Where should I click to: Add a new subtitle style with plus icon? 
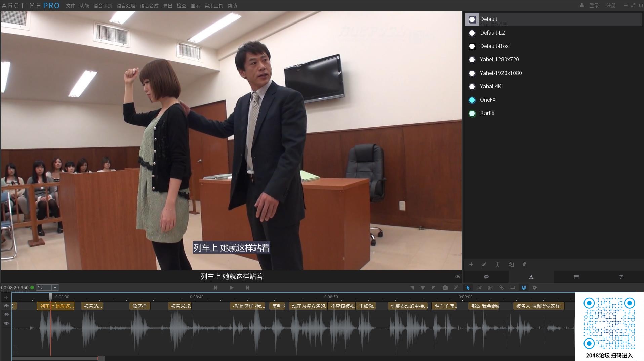pyautogui.click(x=471, y=264)
